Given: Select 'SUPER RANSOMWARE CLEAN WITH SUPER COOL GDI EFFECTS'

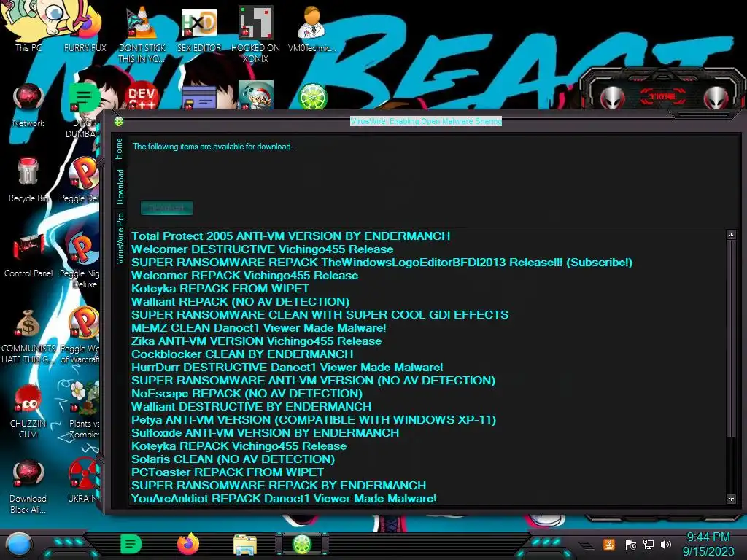Looking at the screenshot, I should [320, 315].
